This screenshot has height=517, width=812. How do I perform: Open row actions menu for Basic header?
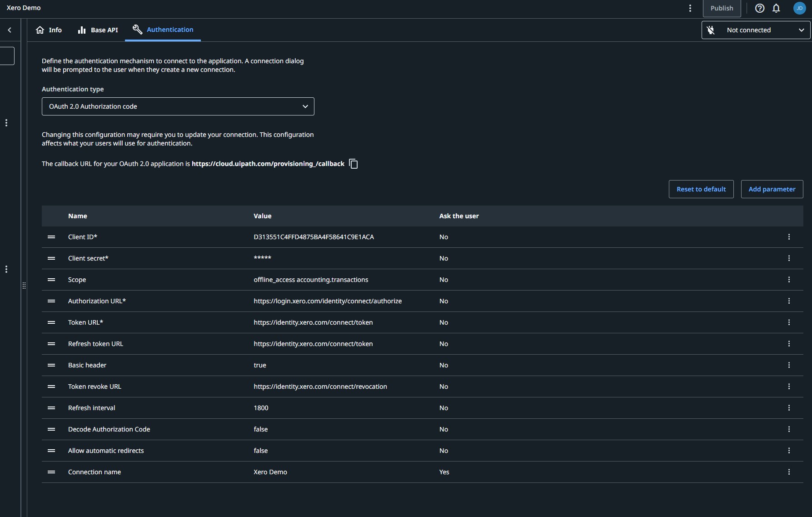[789, 365]
